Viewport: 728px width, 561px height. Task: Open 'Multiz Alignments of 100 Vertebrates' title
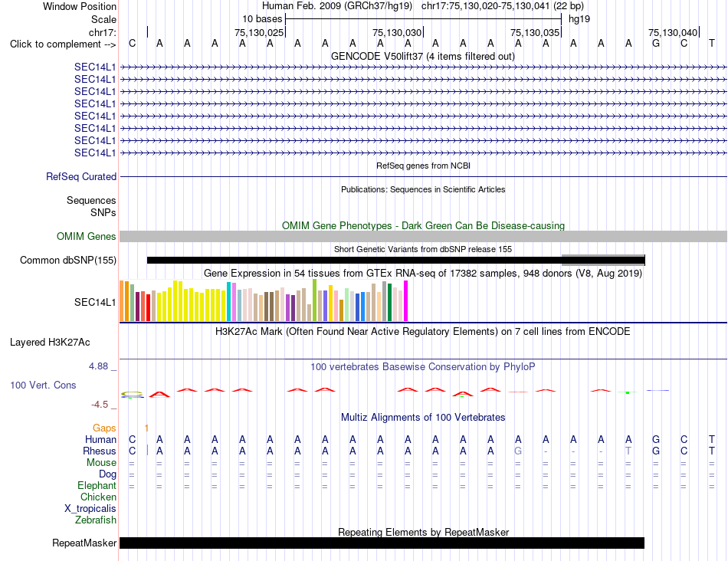(x=423, y=417)
